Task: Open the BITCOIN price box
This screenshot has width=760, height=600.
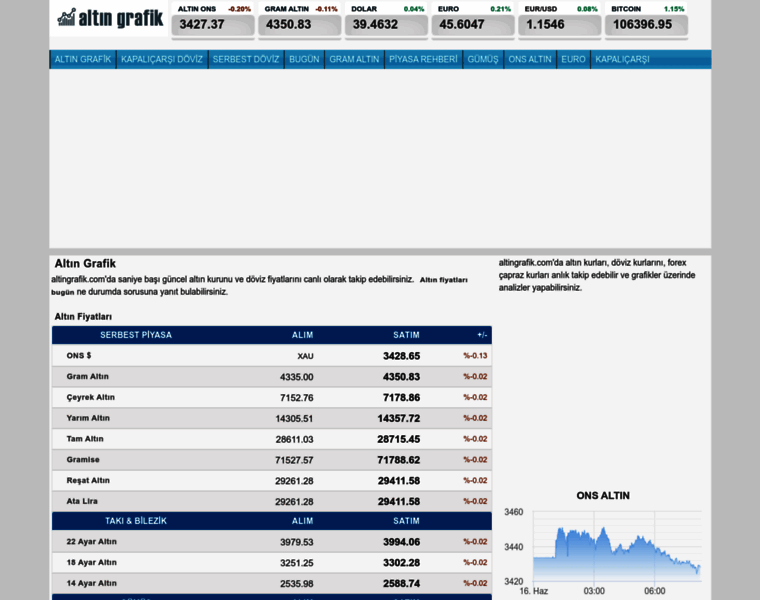Action: point(647,20)
